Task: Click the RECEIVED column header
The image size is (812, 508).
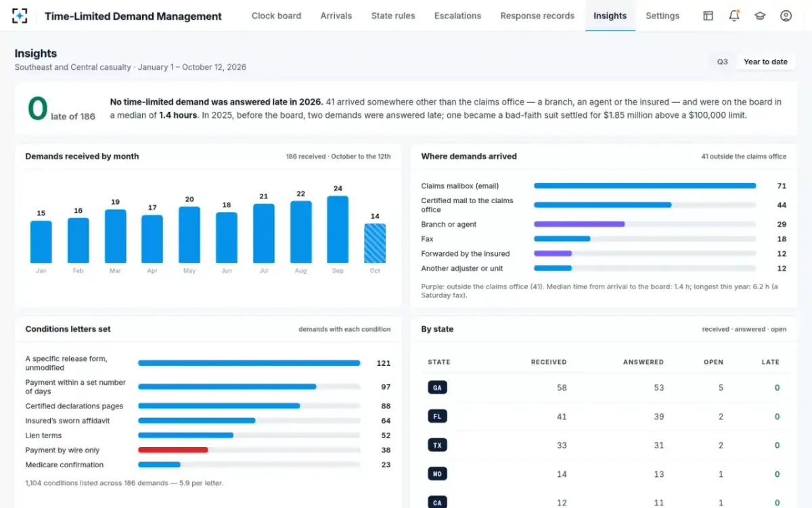Action: 549,362
